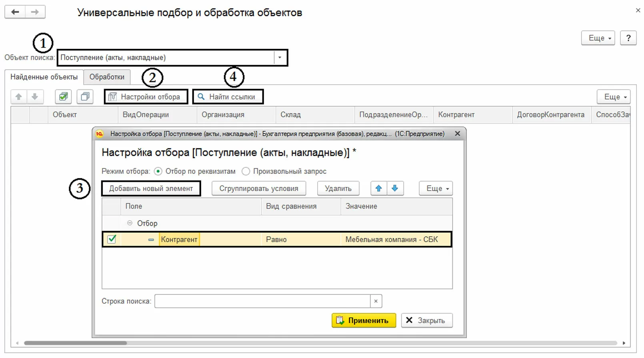Select the Равно comparison cell

pos(301,239)
